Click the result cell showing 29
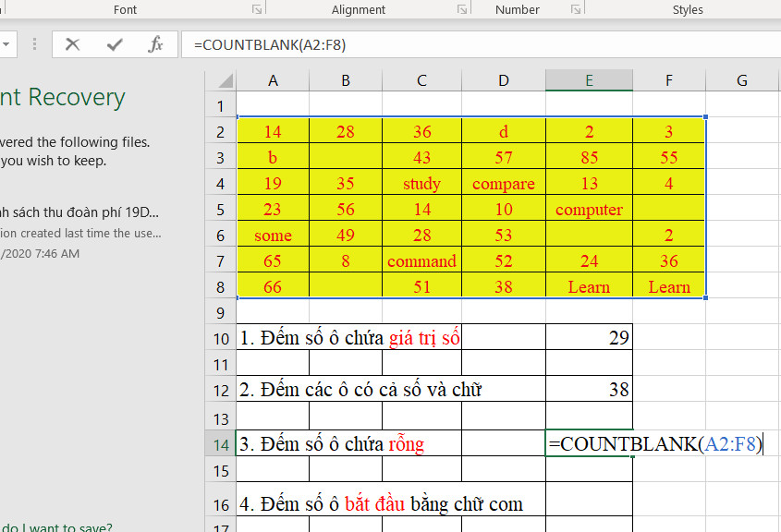 tap(589, 338)
